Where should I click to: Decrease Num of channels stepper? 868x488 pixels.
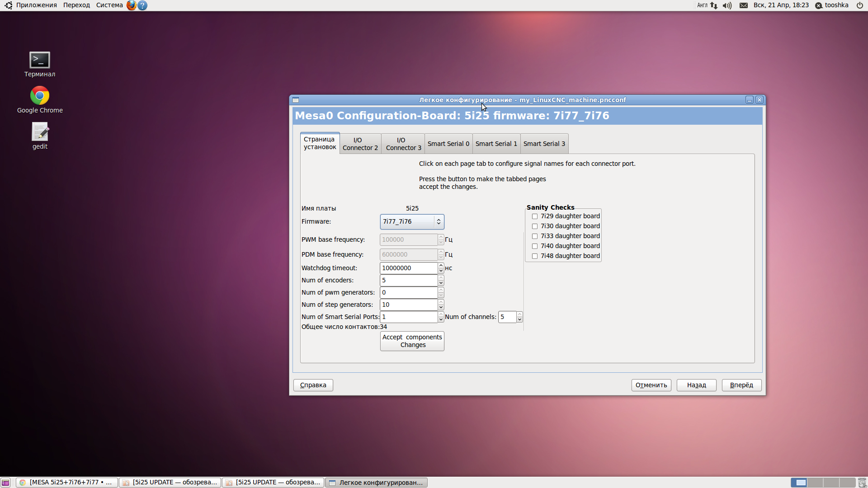pos(519,319)
